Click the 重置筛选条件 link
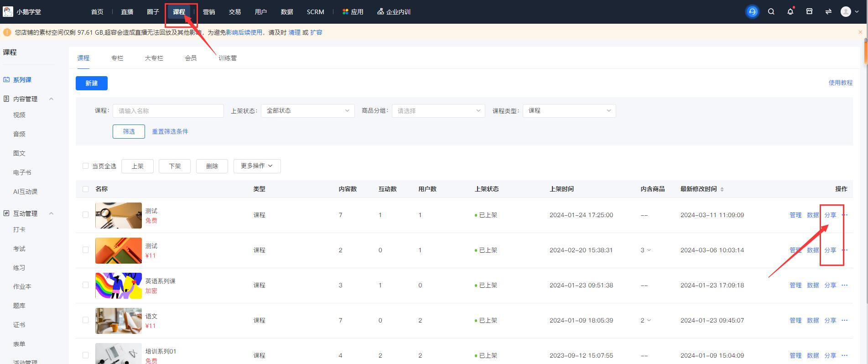 point(170,131)
